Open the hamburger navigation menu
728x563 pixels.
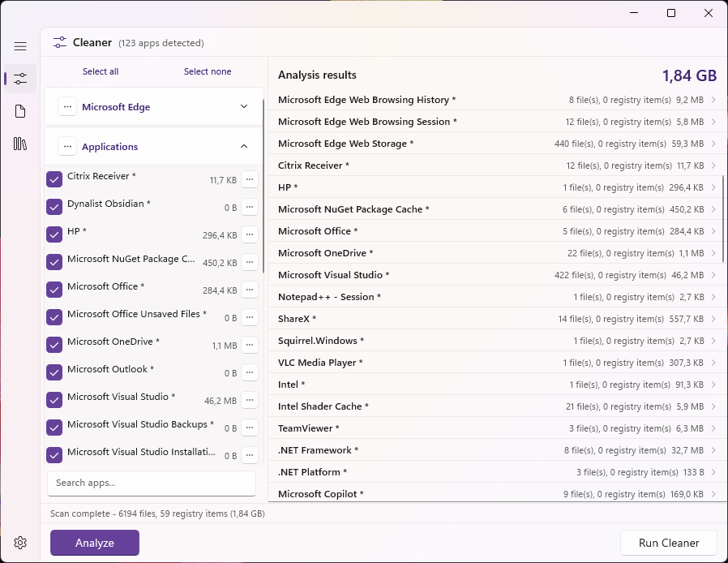(x=20, y=46)
